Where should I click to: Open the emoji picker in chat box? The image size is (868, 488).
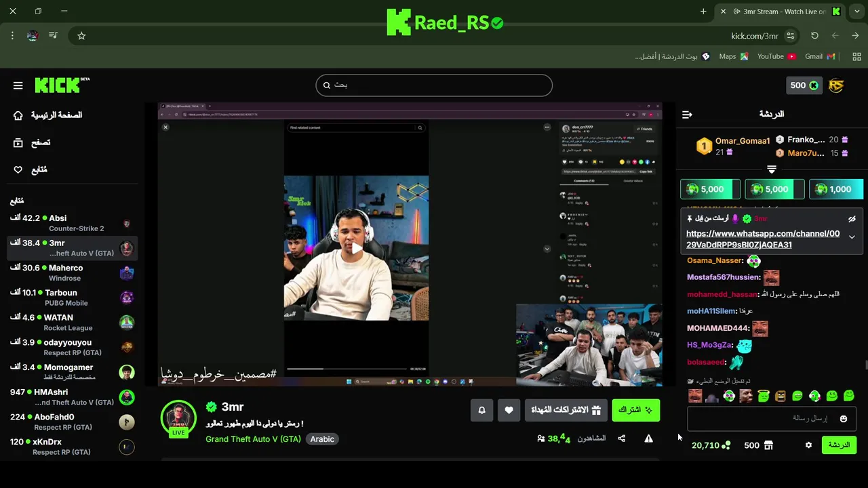pos(844,419)
